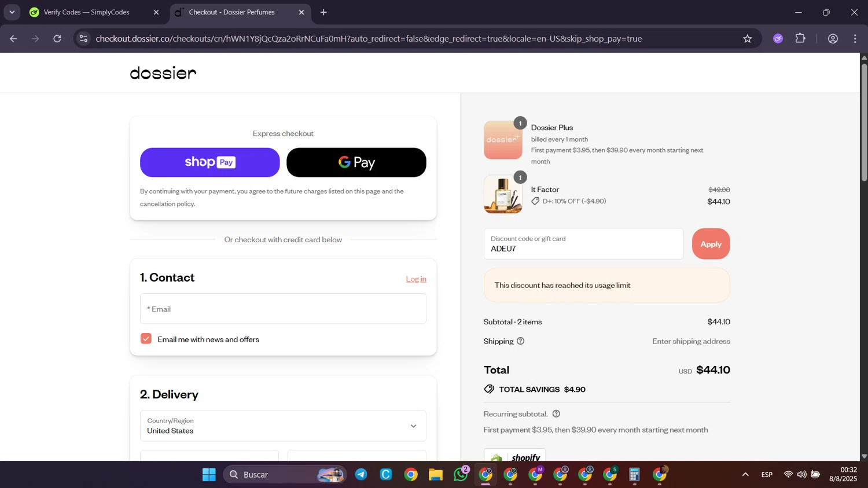Open Telegram from the taskbar
Image resolution: width=868 pixels, height=488 pixels.
(x=361, y=475)
